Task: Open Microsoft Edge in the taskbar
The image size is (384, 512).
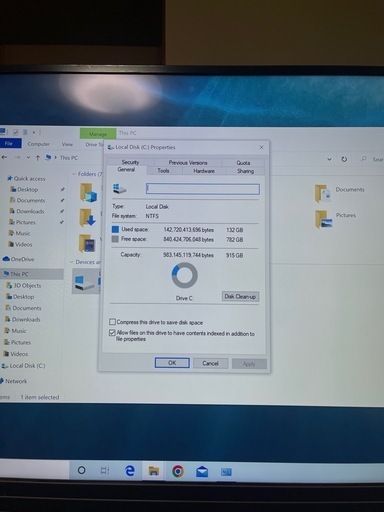Action: click(x=130, y=471)
